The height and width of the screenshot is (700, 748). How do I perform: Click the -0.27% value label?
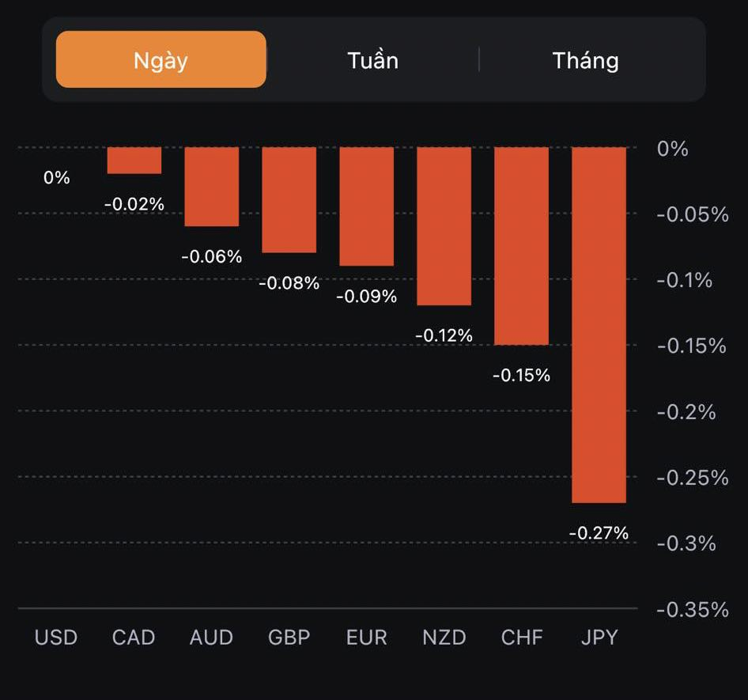click(x=599, y=533)
